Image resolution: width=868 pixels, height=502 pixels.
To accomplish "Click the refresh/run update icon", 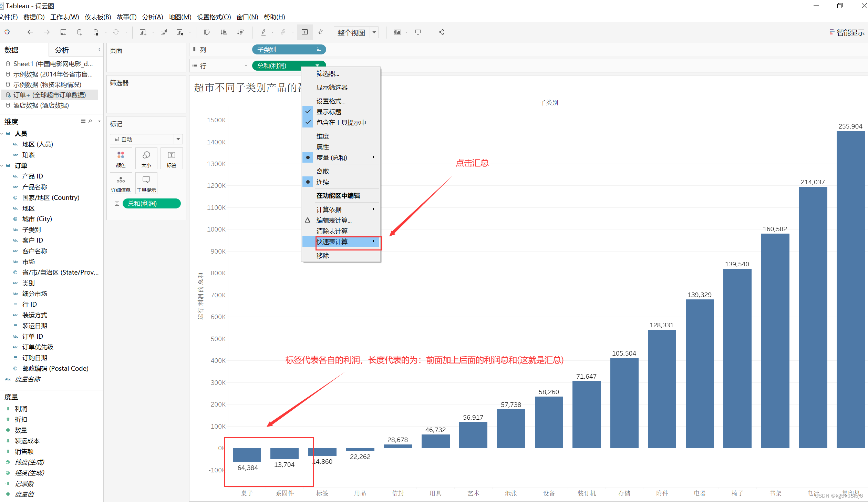I will pyautogui.click(x=116, y=32).
